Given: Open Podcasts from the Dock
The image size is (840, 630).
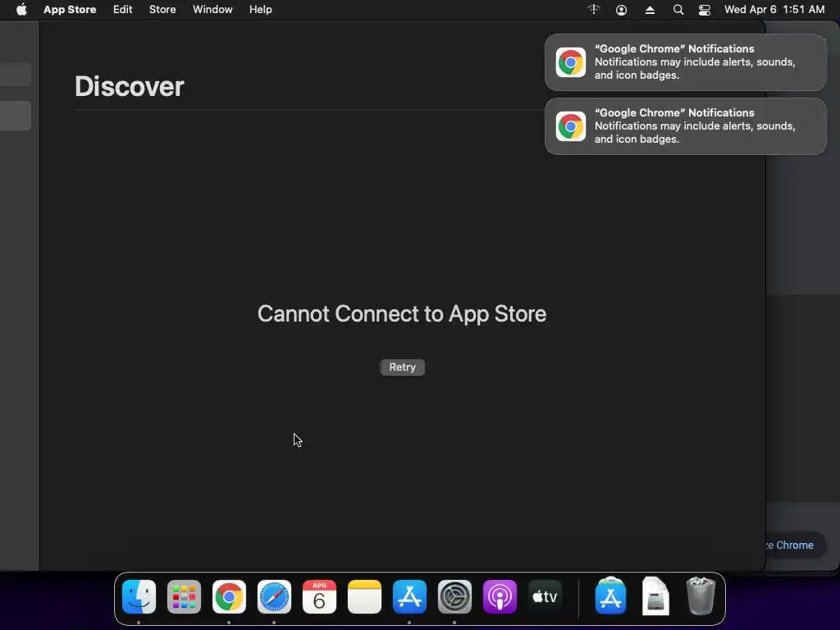Looking at the screenshot, I should [500, 597].
